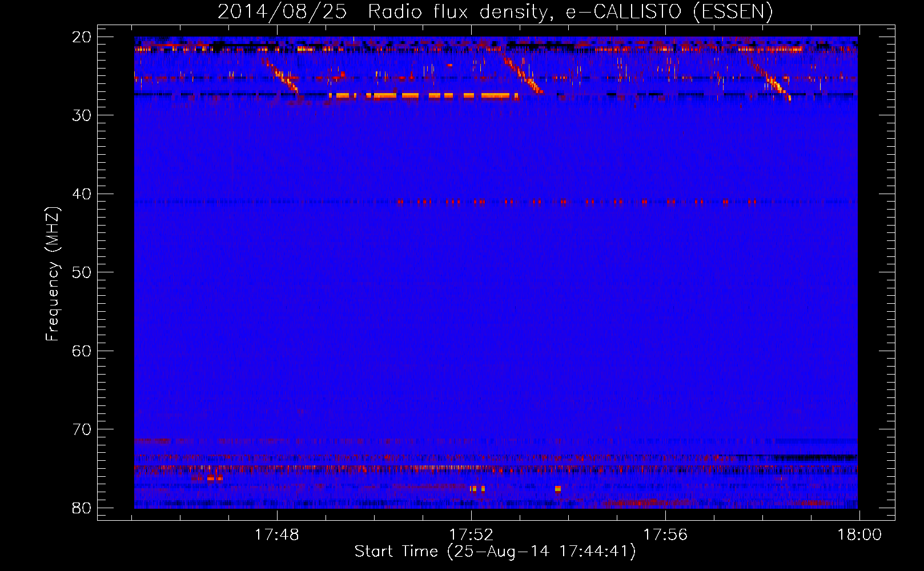Click the 70 frequency tick label

pyautogui.click(x=82, y=429)
